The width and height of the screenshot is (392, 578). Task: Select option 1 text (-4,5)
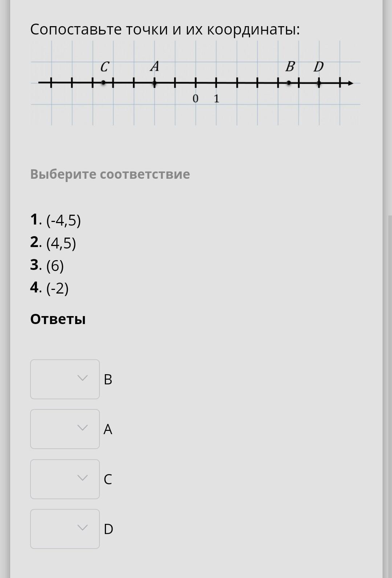tap(63, 221)
